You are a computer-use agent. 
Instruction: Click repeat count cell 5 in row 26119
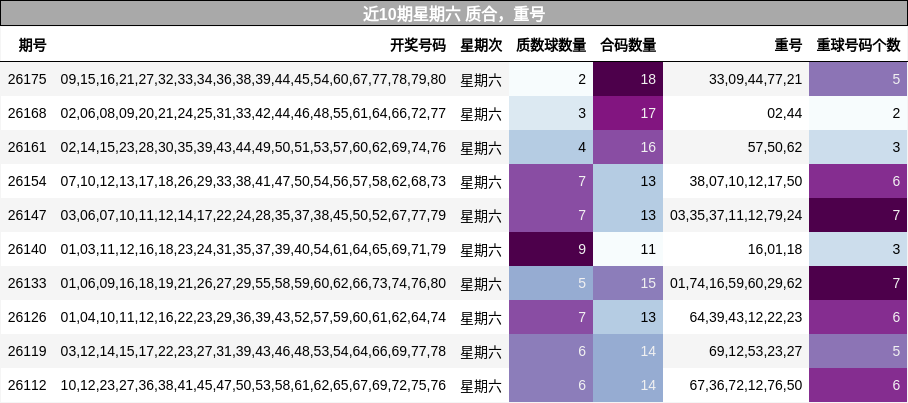point(859,351)
